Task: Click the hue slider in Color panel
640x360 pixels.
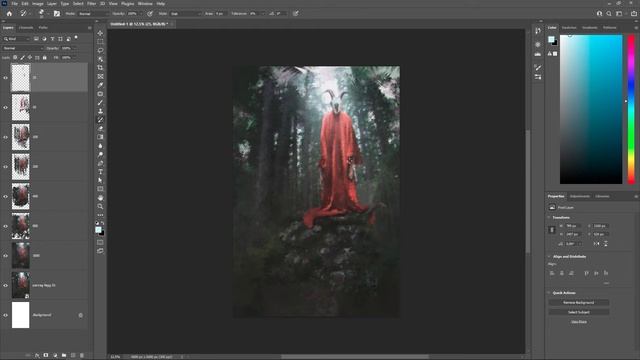Action: click(631, 109)
